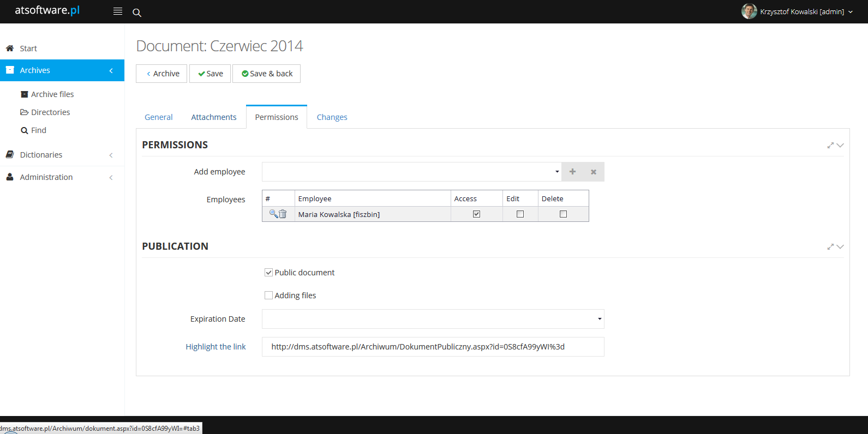Click the Access column header
The height and width of the screenshot is (434, 868).
[477, 198]
